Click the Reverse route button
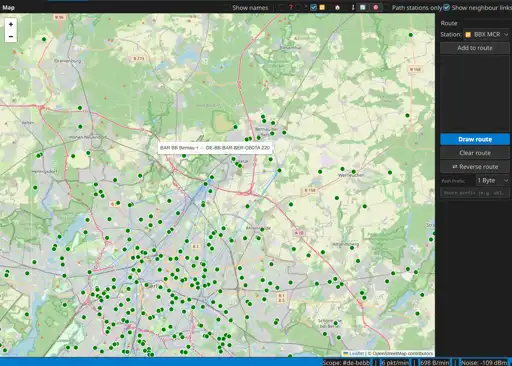Screen dimensions: 512x366 pyautogui.click(x=475, y=167)
